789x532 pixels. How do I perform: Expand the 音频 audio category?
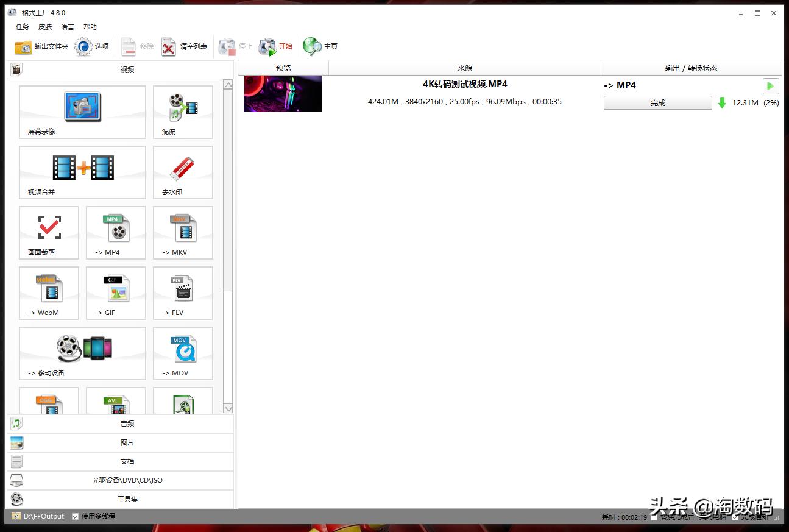click(127, 423)
